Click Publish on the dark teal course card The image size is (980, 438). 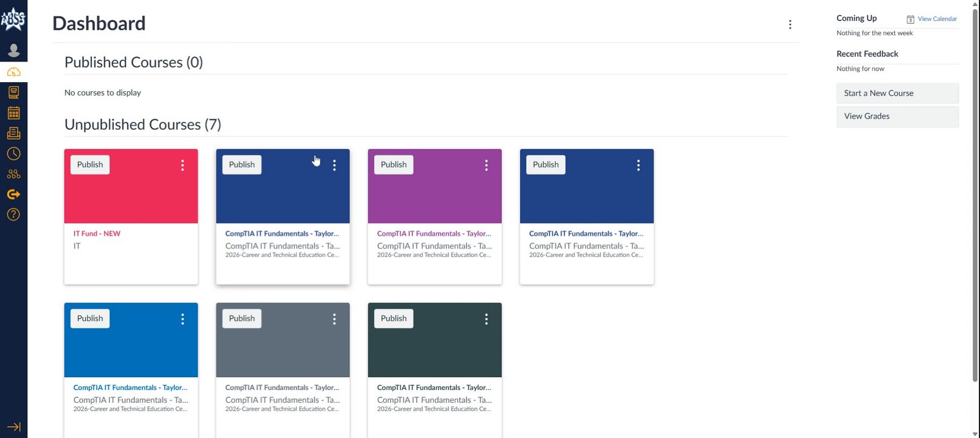(x=394, y=319)
